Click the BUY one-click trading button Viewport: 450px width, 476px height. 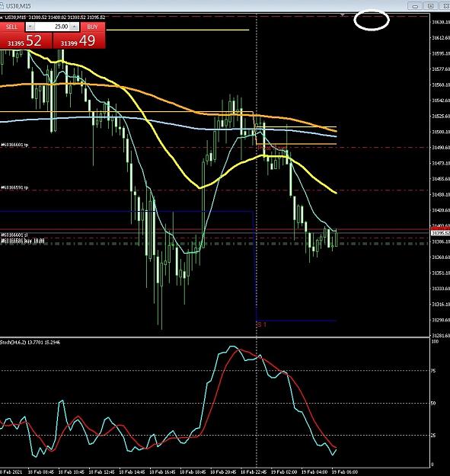[93, 27]
